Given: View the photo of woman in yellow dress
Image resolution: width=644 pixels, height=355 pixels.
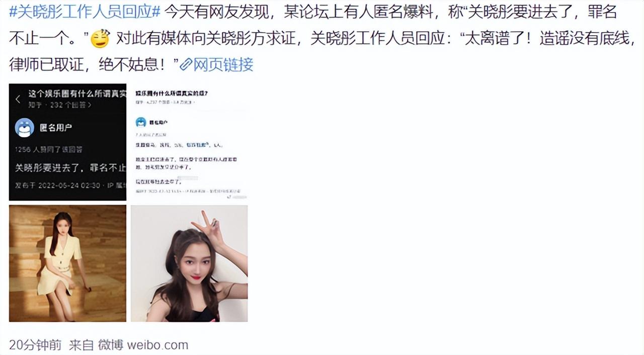Looking at the screenshot, I should (67, 263).
